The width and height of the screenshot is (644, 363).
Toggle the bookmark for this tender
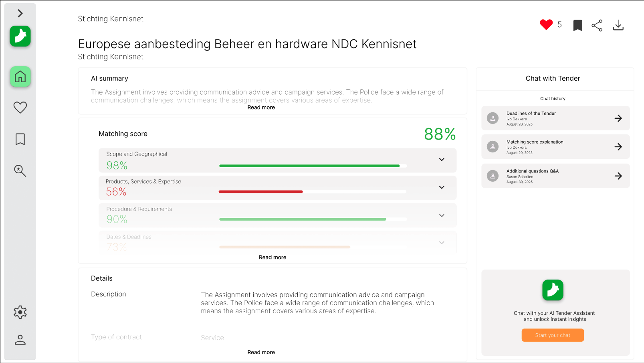coord(577,26)
